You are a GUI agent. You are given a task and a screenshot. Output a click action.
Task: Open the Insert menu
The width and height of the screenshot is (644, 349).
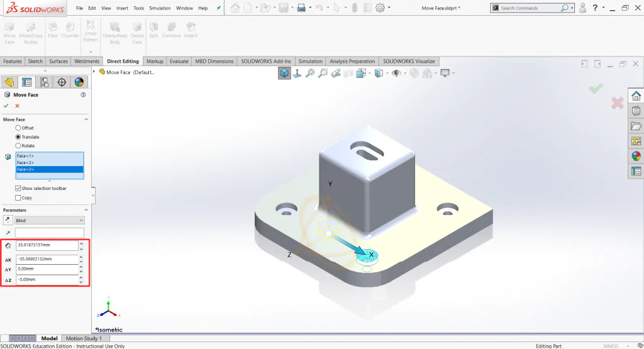(122, 8)
